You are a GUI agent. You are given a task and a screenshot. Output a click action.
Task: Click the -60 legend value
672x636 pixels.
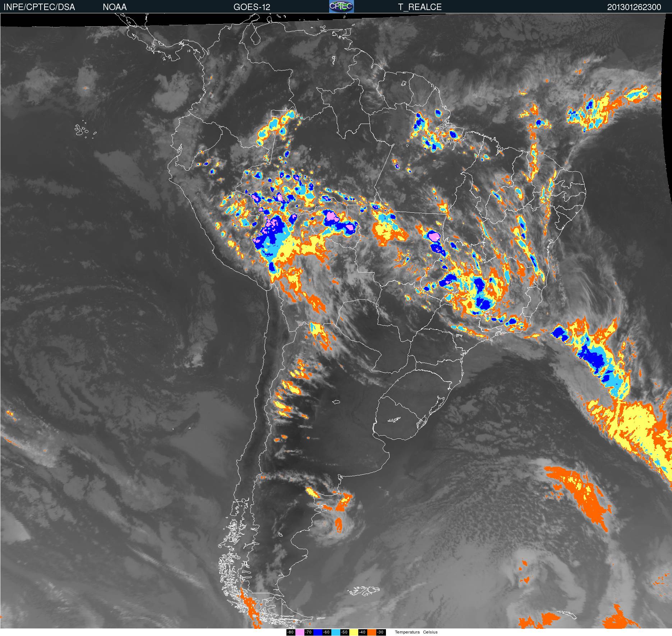(x=326, y=632)
